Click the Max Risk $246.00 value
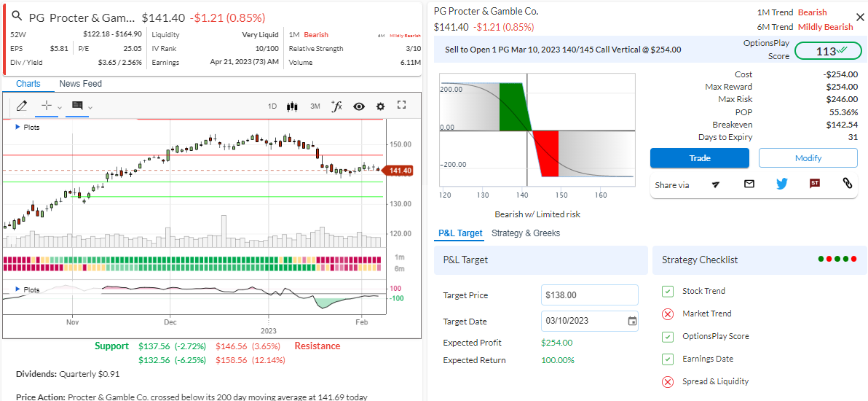The image size is (868, 401). 842,99
